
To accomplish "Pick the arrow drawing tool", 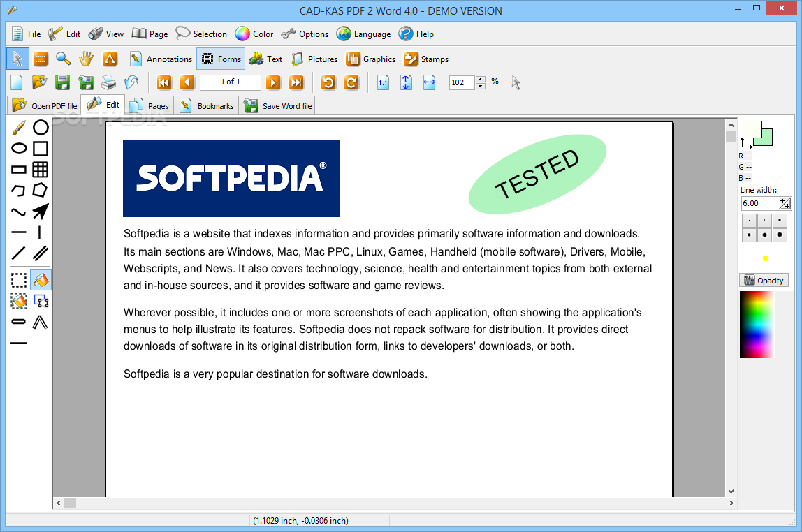I will click(41, 211).
